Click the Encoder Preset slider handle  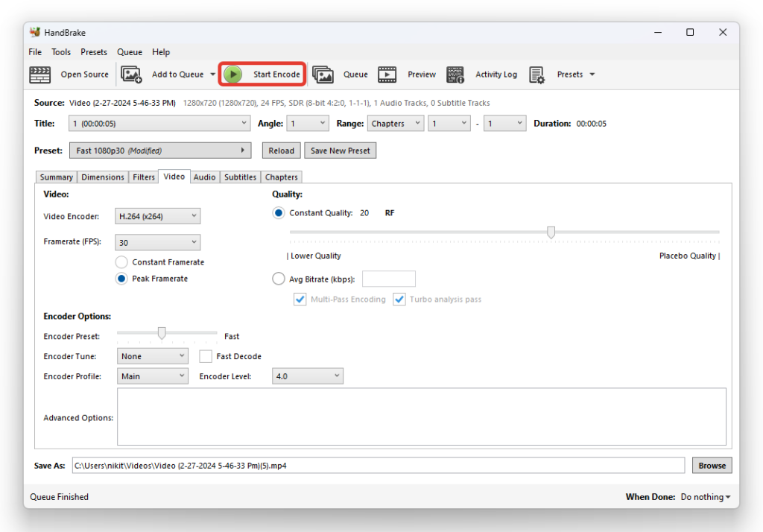click(162, 333)
